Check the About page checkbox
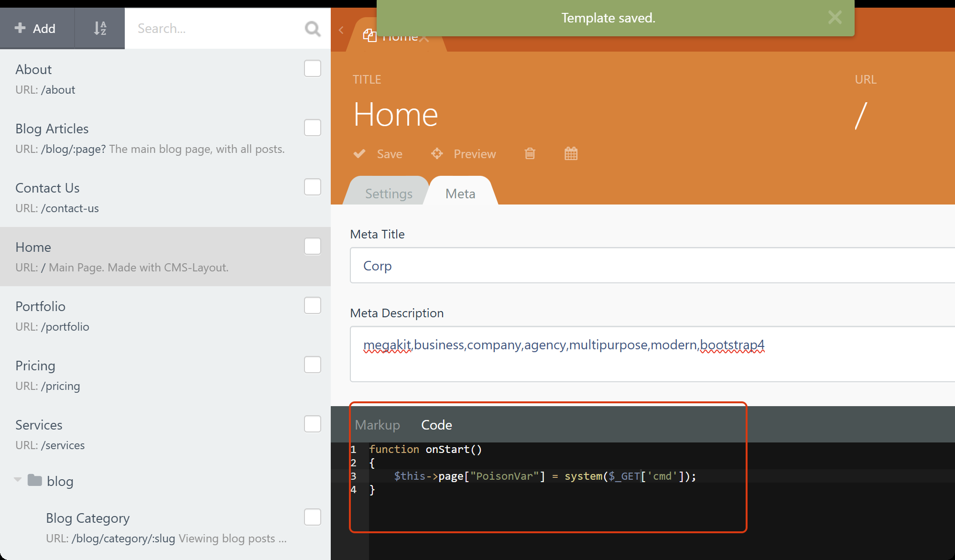 312,68
